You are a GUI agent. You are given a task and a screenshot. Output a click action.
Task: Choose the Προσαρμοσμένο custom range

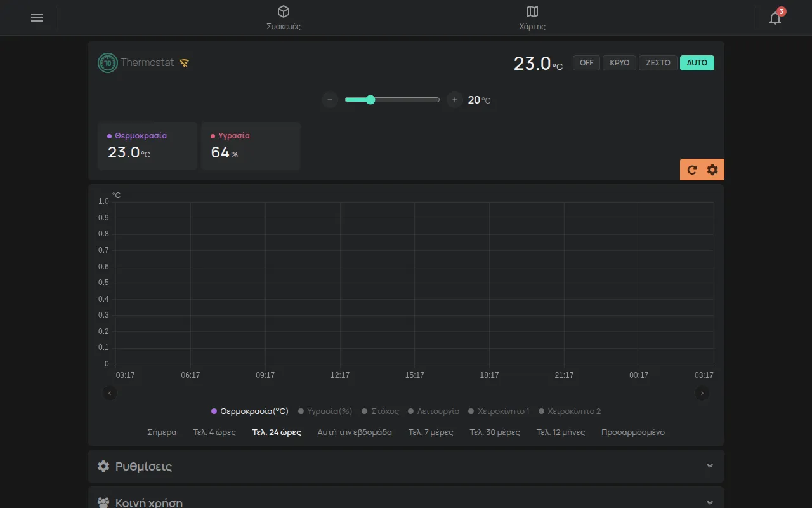[x=633, y=432]
